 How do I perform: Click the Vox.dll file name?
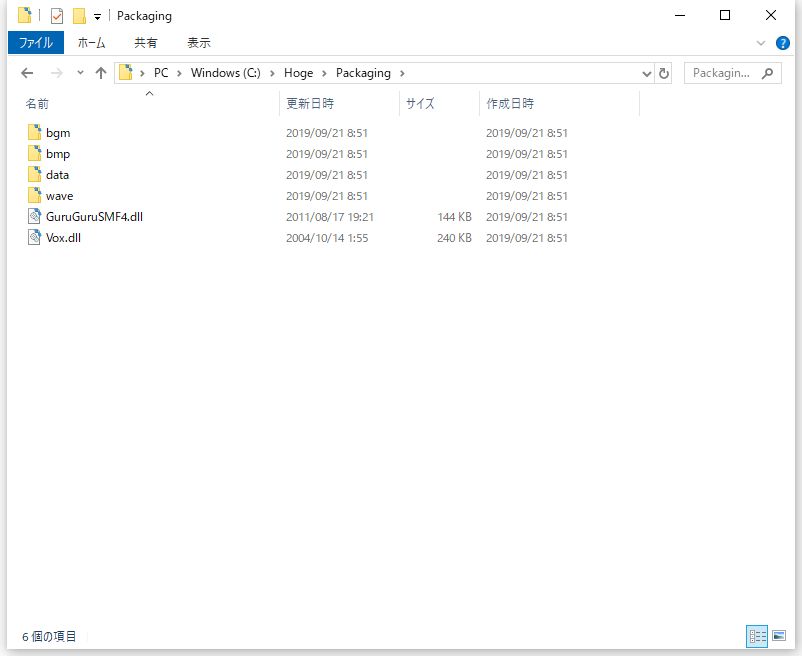click(63, 238)
